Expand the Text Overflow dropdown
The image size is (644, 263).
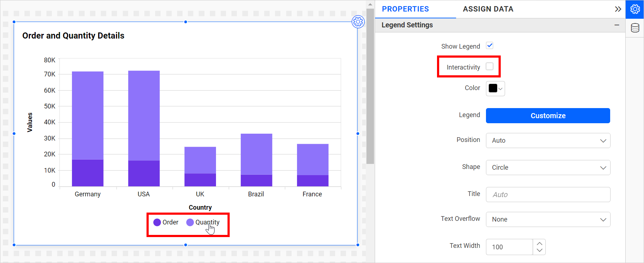548,219
